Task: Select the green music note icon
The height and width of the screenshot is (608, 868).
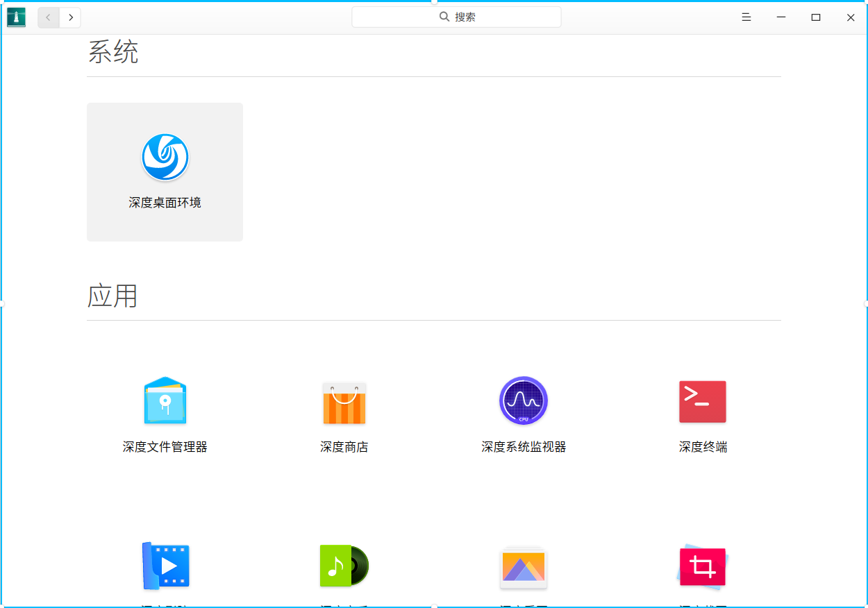Action: tap(344, 566)
